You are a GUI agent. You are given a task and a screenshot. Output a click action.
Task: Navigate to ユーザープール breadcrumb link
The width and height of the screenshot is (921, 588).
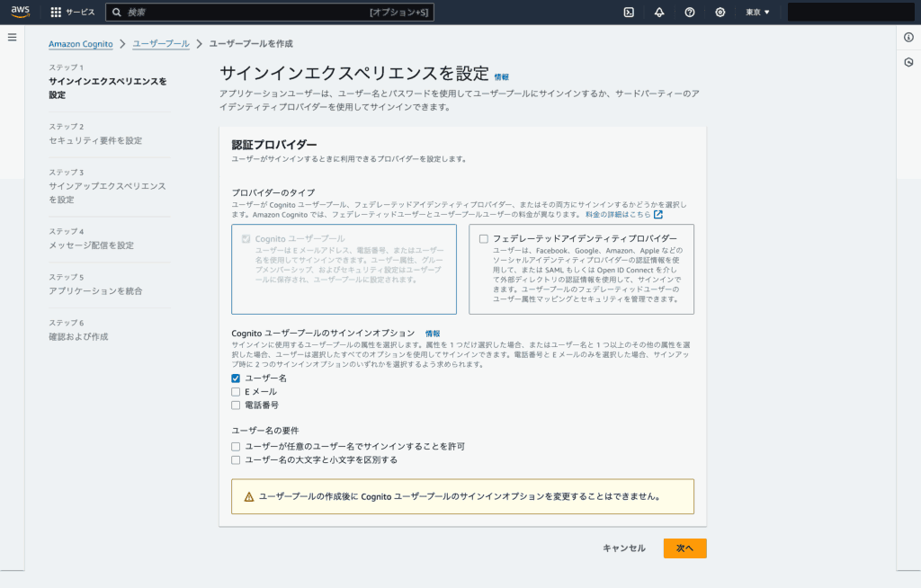pos(161,43)
